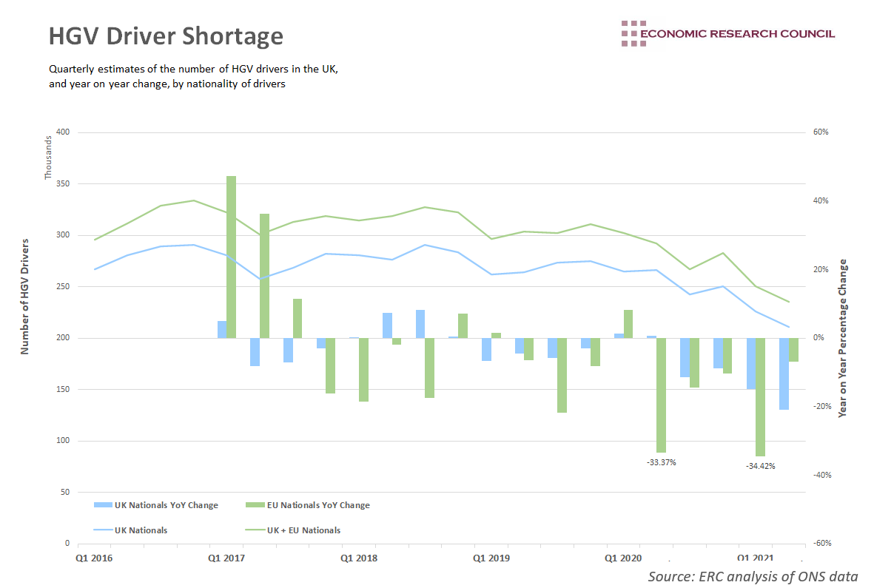Click the 400 left axis tick label
The height and width of the screenshot is (588, 874).
pyautogui.click(x=62, y=132)
